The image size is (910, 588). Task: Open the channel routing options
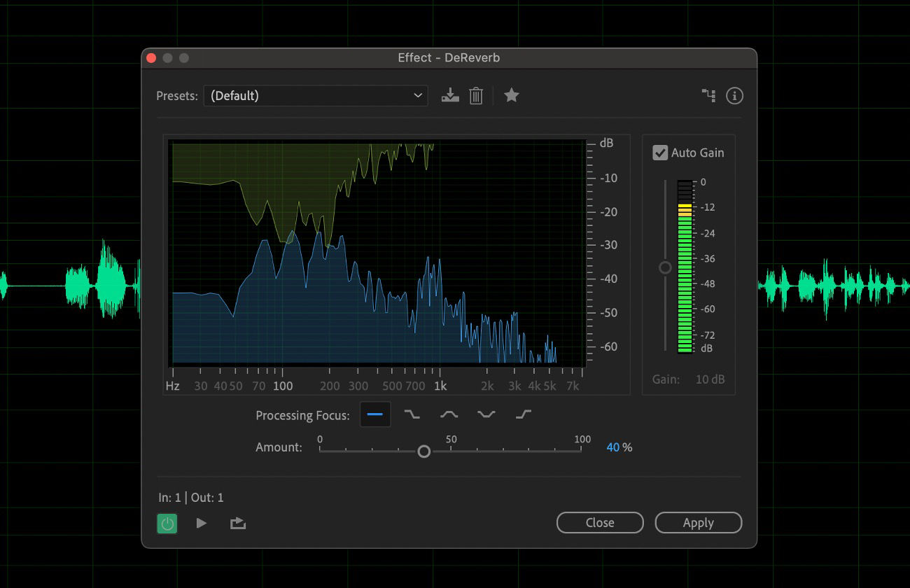tap(708, 95)
